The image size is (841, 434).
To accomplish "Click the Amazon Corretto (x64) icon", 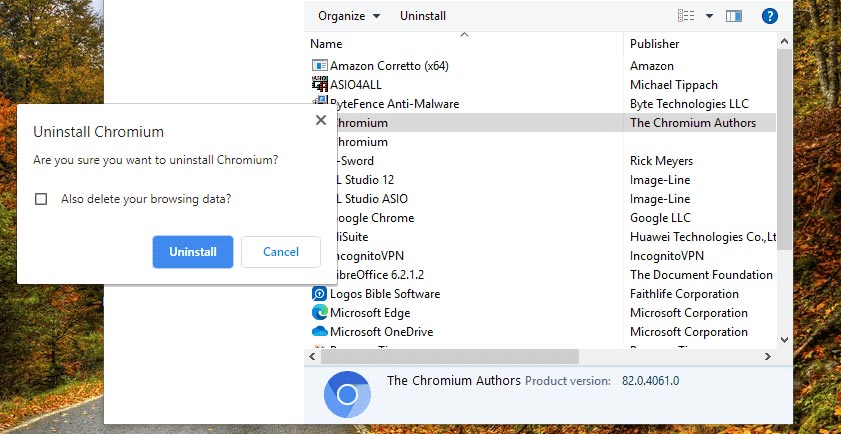I will [320, 66].
